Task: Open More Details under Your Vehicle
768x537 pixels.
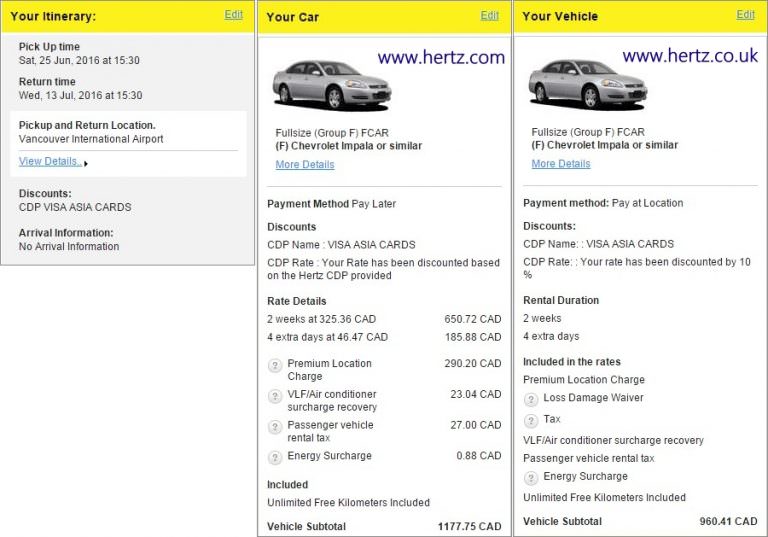Action: pos(560,164)
